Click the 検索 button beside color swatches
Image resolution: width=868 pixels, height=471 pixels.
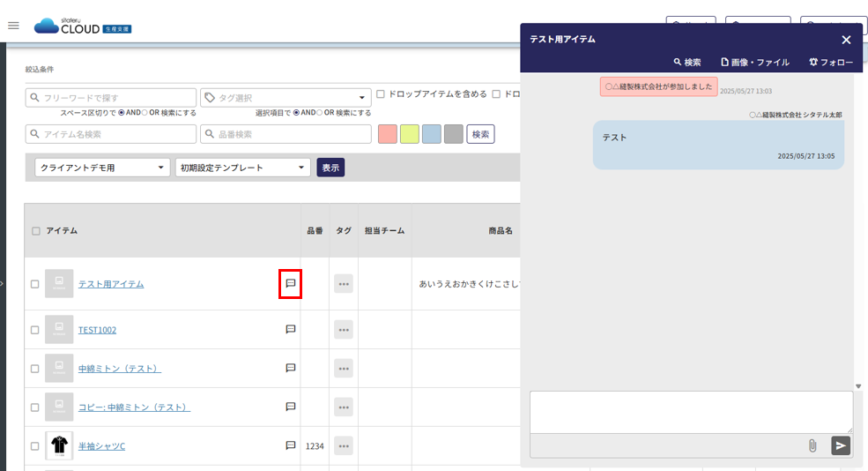[480, 134]
